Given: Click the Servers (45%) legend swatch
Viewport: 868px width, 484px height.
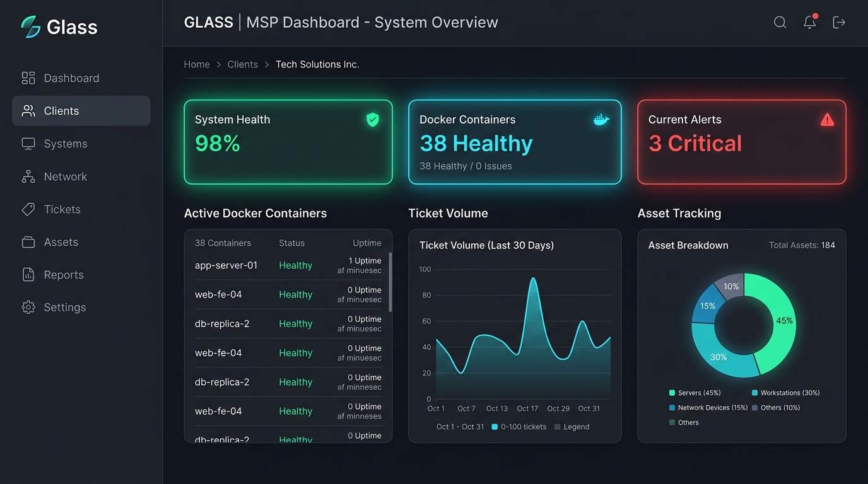Looking at the screenshot, I should 672,393.
